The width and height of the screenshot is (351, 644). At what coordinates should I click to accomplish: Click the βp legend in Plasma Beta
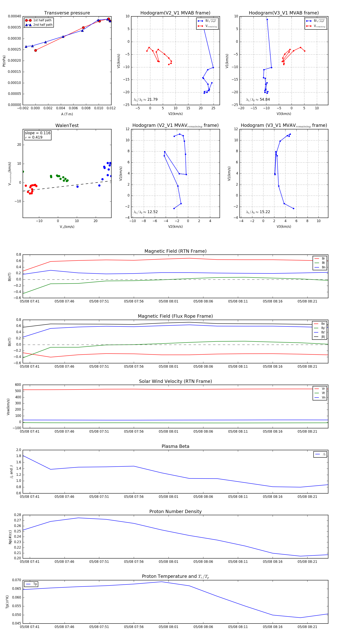tap(320, 454)
